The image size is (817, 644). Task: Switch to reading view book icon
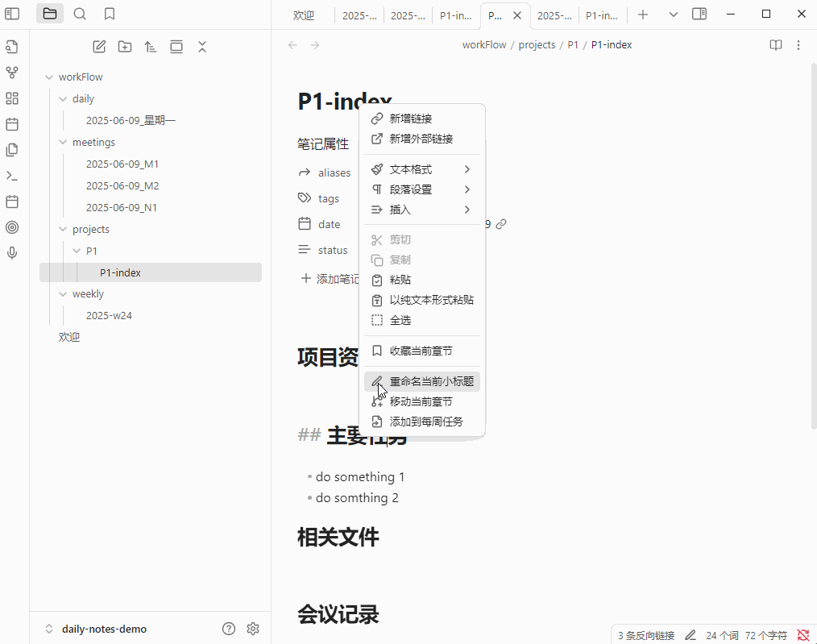coord(776,45)
